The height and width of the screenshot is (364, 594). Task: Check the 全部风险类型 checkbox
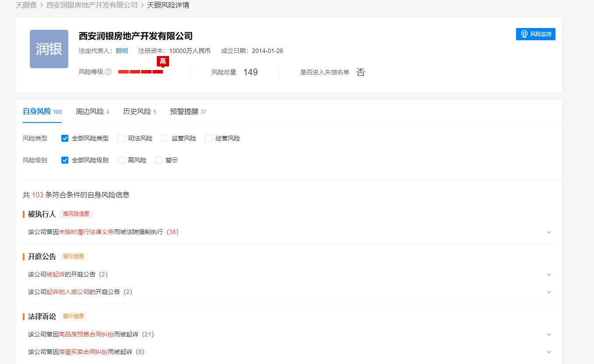(x=65, y=138)
